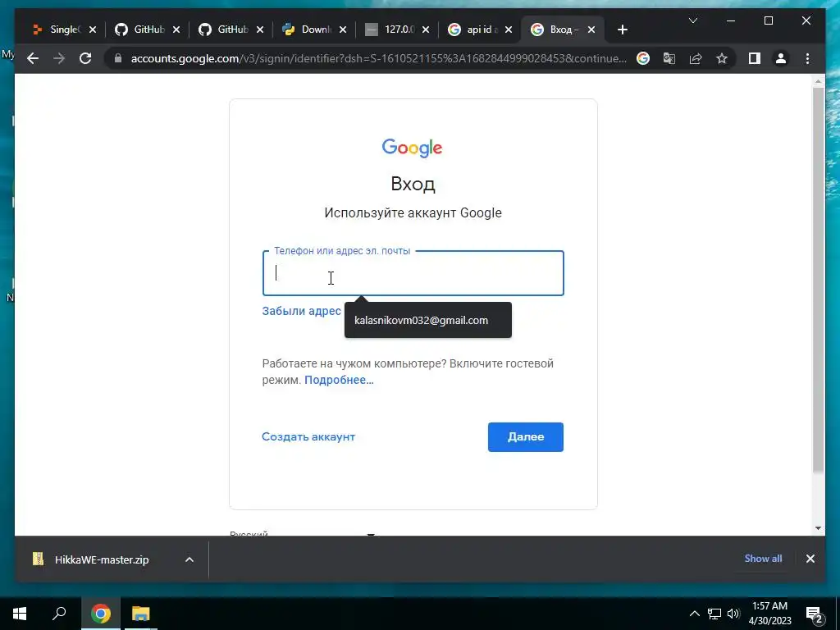Go back to the previous page
This screenshot has height=630, width=840.
point(33,58)
